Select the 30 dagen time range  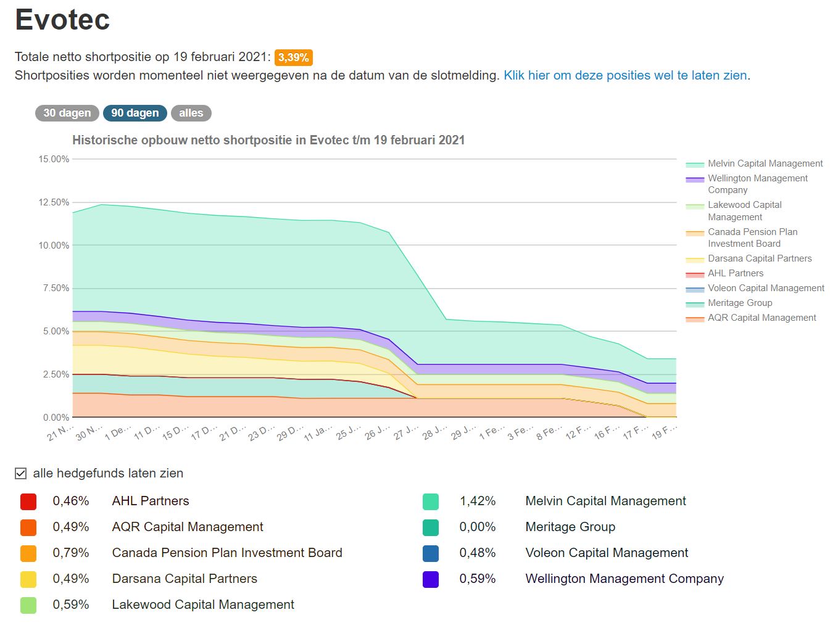(x=67, y=113)
